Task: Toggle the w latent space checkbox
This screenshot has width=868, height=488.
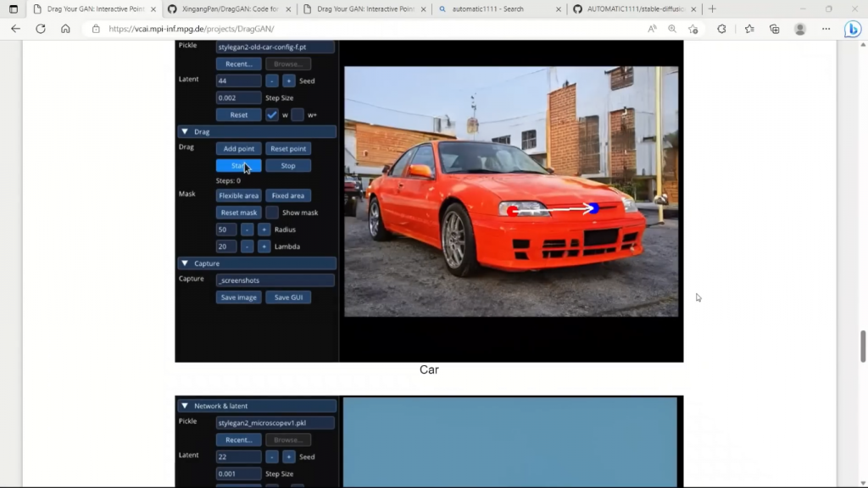Action: point(272,114)
